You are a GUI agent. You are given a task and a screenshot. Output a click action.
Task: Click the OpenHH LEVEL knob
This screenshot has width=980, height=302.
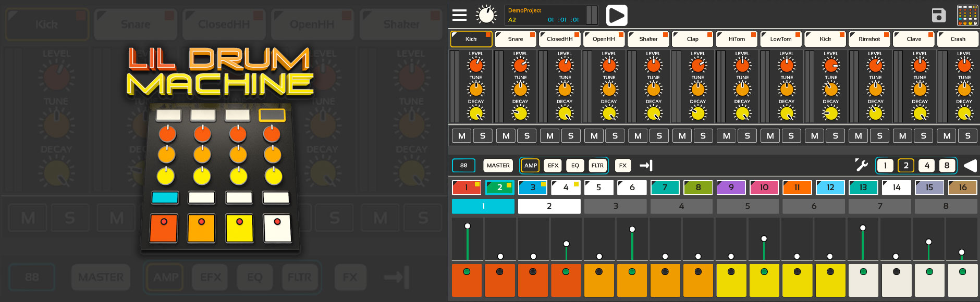click(x=609, y=65)
